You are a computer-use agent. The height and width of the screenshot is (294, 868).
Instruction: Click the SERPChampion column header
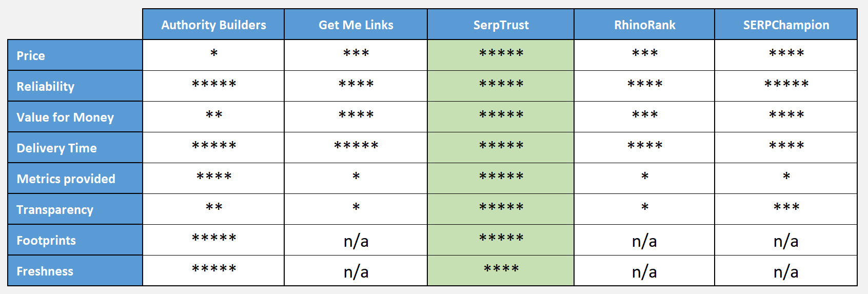(x=786, y=25)
